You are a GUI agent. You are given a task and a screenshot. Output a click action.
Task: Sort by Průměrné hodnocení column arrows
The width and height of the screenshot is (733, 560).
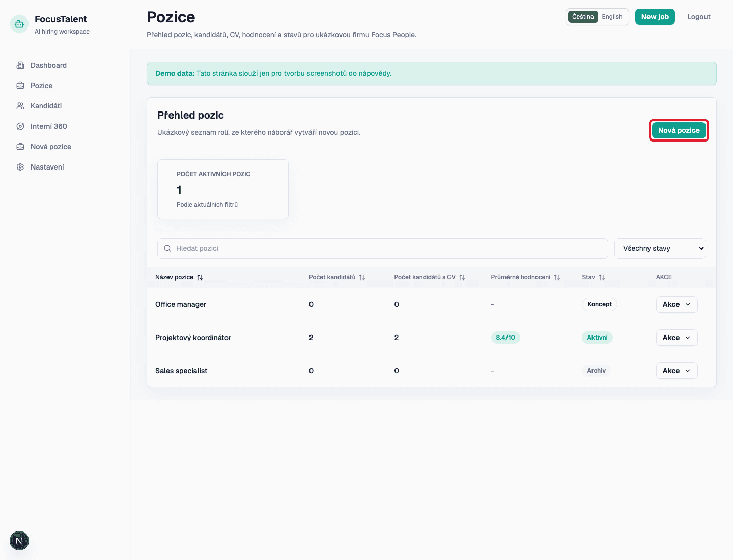[557, 277]
